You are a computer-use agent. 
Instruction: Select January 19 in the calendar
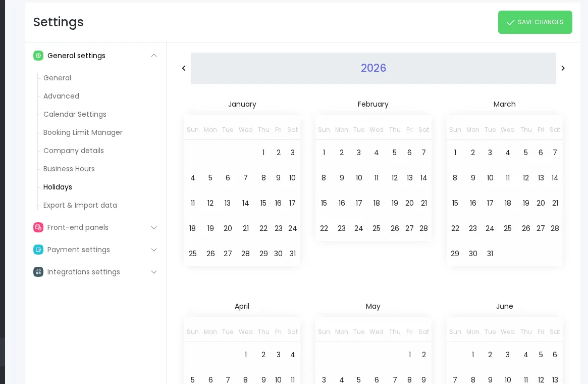coord(210,228)
